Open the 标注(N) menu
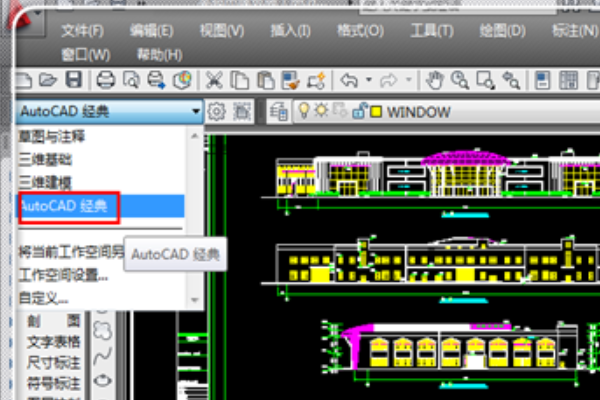Screen dimensions: 600x400 pyautogui.click(x=575, y=31)
